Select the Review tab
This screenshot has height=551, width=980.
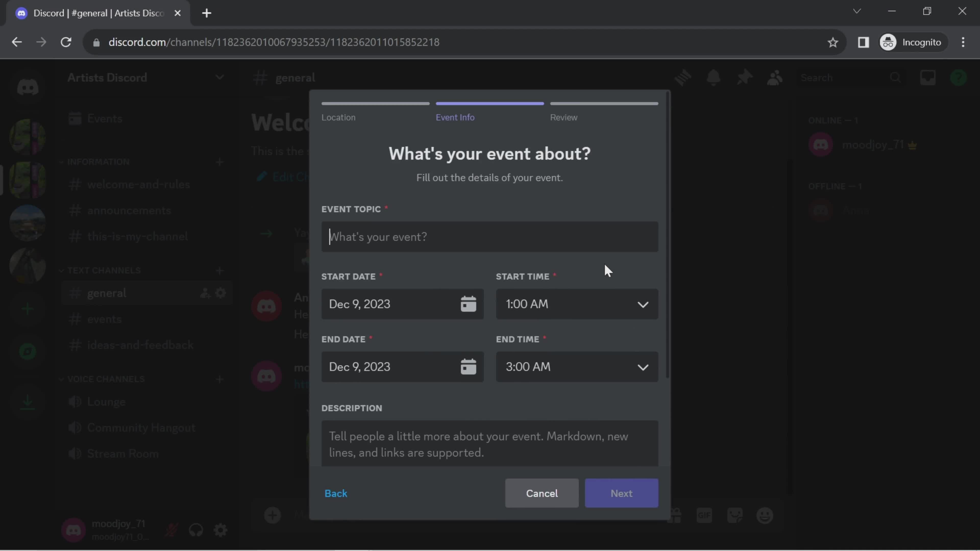coord(564,117)
